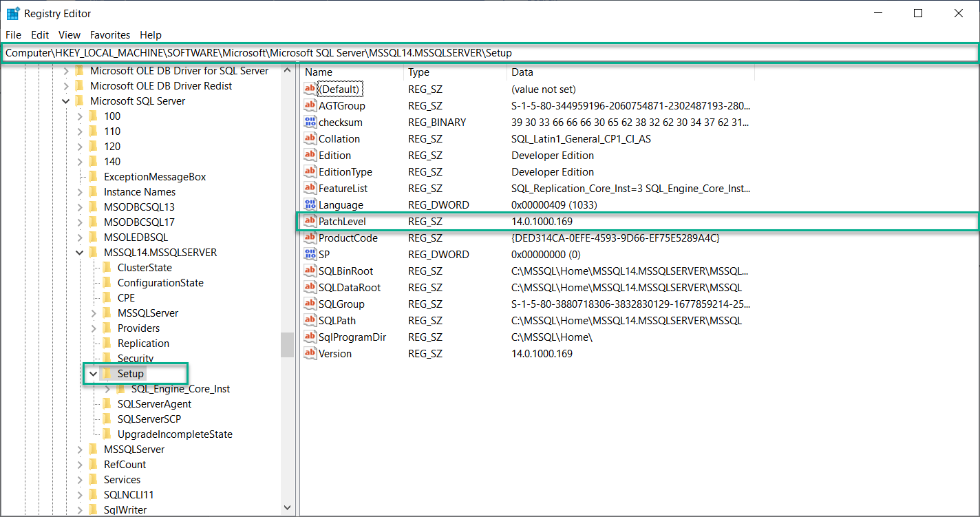Select the Language DWORD value icon
The image size is (980, 517).
[310, 204]
